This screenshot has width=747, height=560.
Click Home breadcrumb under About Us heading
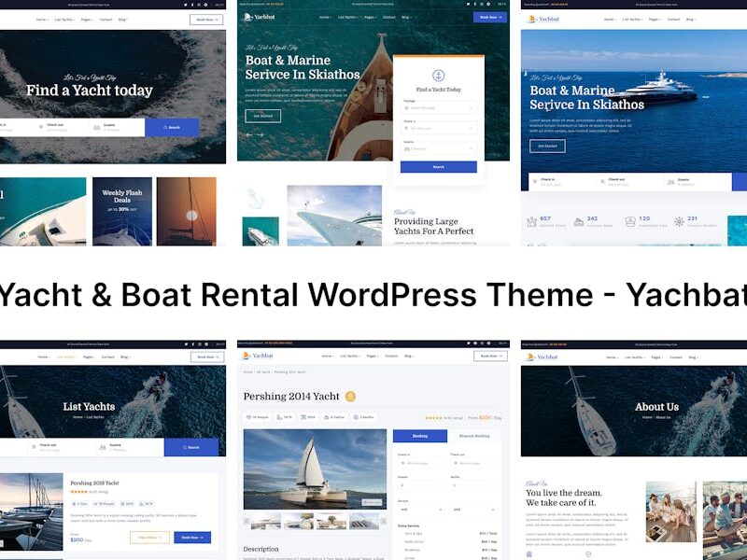(x=647, y=417)
